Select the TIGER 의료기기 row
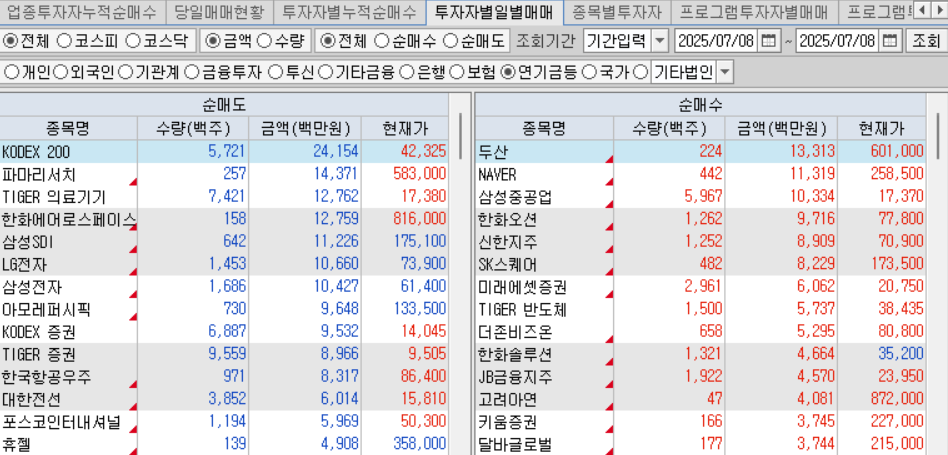 coord(224,197)
